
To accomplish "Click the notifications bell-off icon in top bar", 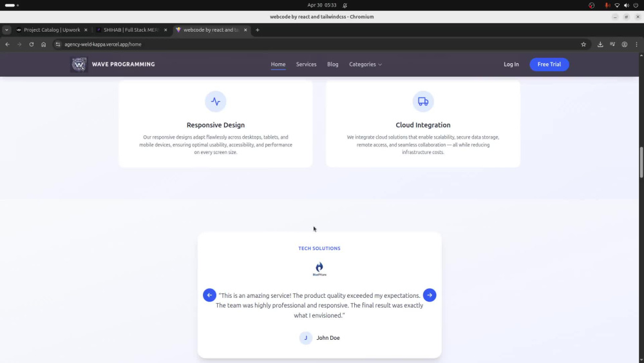I will (345, 5).
